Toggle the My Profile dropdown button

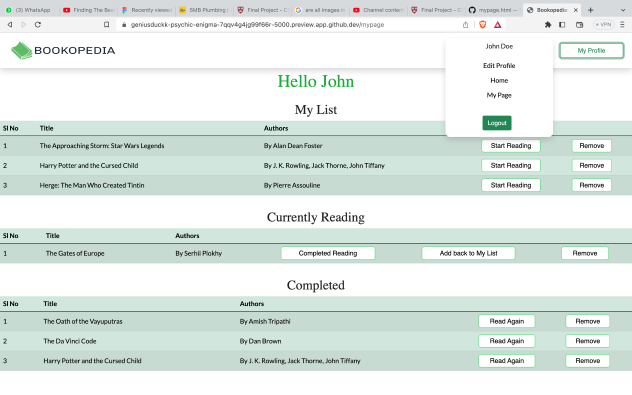tap(591, 50)
